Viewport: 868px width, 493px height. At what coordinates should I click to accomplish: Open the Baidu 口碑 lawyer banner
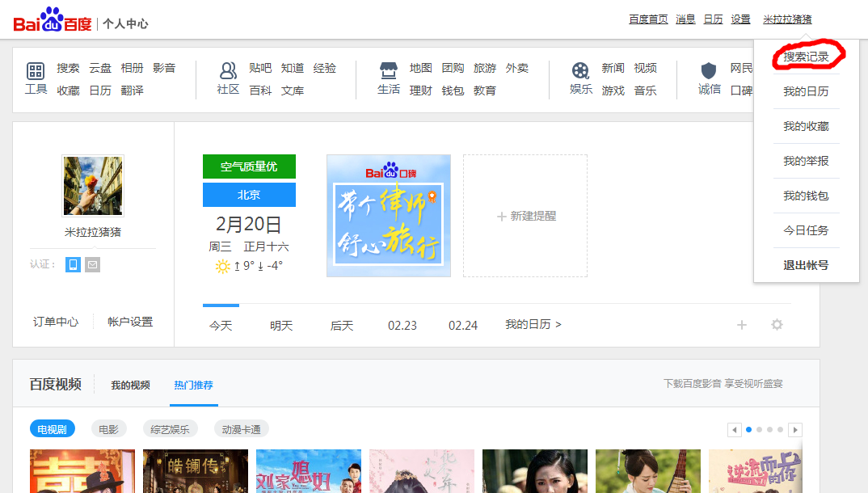point(389,216)
